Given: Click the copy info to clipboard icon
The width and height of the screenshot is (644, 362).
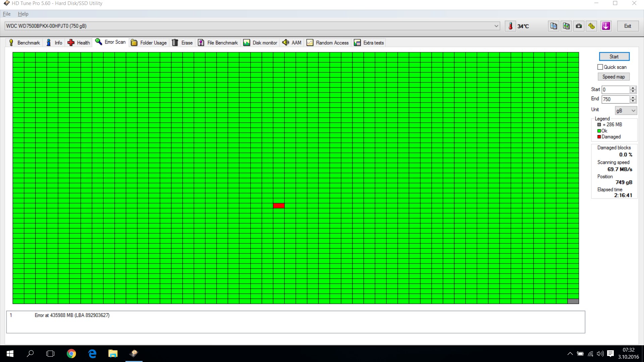Looking at the screenshot, I should click(553, 26).
